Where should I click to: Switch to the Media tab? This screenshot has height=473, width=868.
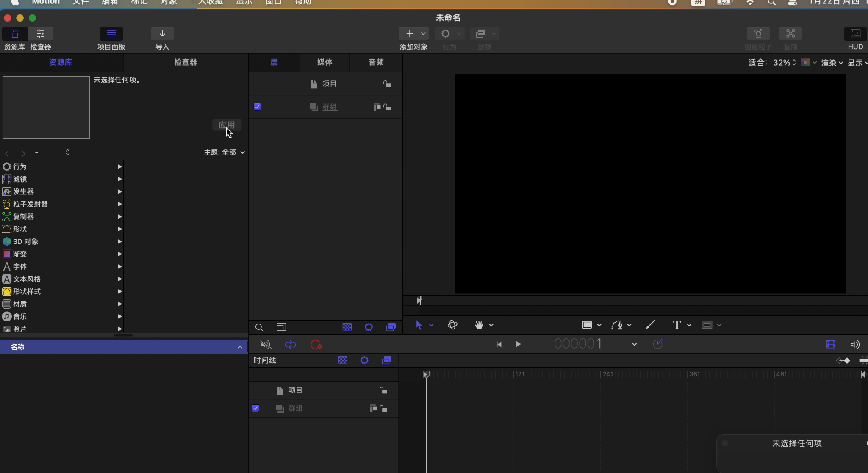coord(324,62)
